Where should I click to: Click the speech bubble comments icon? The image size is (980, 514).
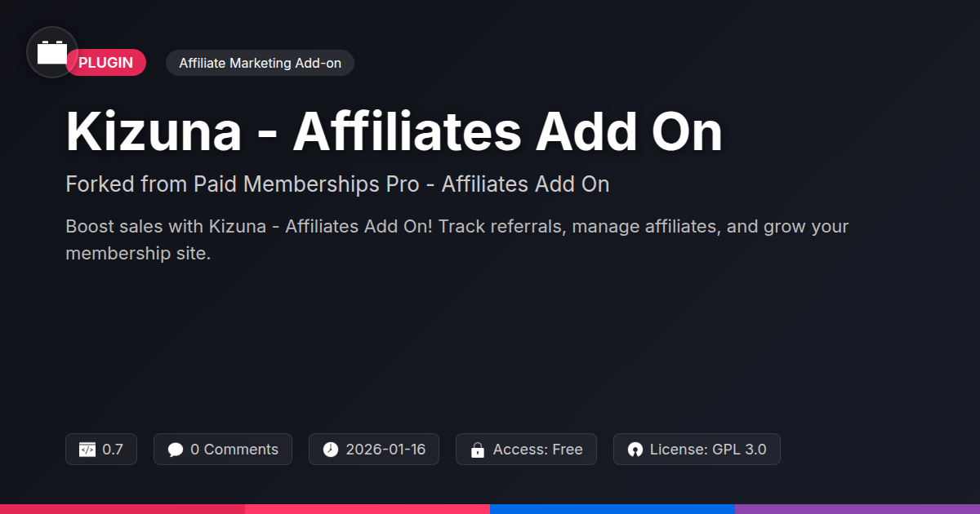pyautogui.click(x=176, y=450)
